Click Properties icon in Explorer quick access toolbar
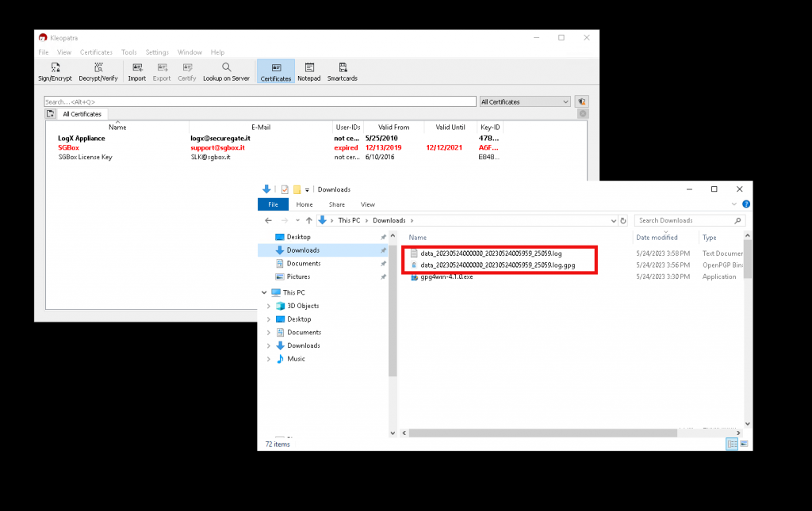812x511 pixels. tap(285, 190)
